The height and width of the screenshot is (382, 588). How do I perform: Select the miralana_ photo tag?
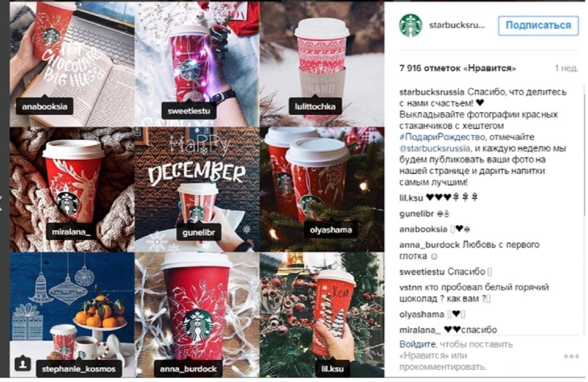pos(71,232)
